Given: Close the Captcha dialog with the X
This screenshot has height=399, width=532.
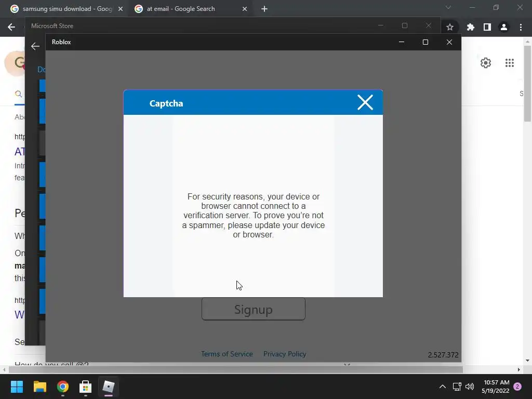Looking at the screenshot, I should [x=365, y=102].
